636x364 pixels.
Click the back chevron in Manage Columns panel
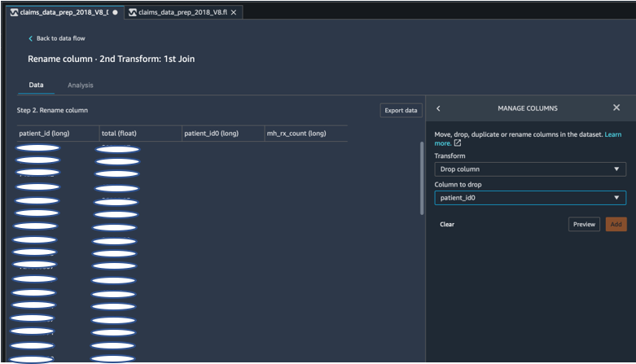click(438, 108)
